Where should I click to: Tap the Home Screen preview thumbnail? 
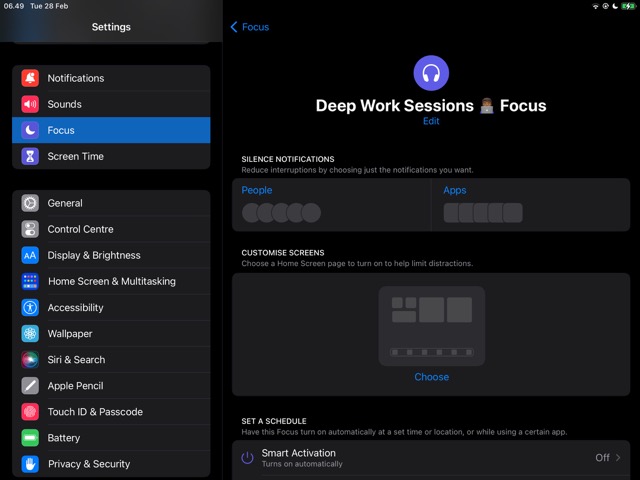coord(431,325)
